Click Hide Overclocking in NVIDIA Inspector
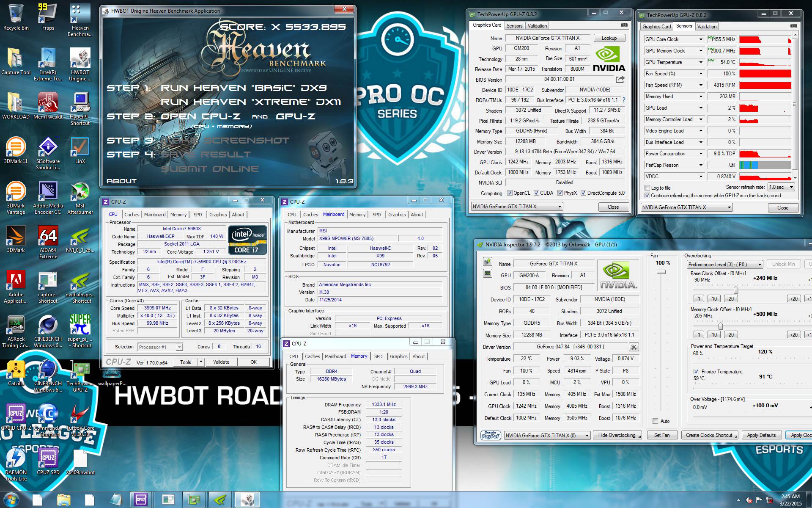This screenshot has width=812, height=508. click(617, 435)
